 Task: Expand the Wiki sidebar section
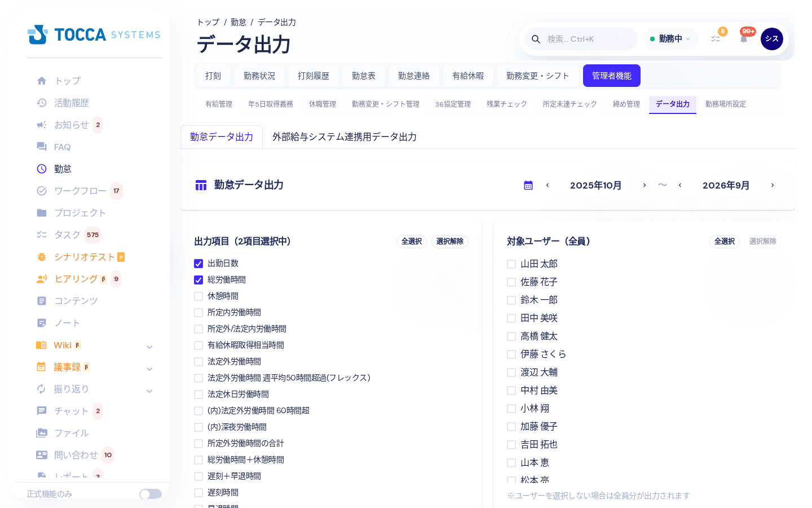tap(149, 347)
